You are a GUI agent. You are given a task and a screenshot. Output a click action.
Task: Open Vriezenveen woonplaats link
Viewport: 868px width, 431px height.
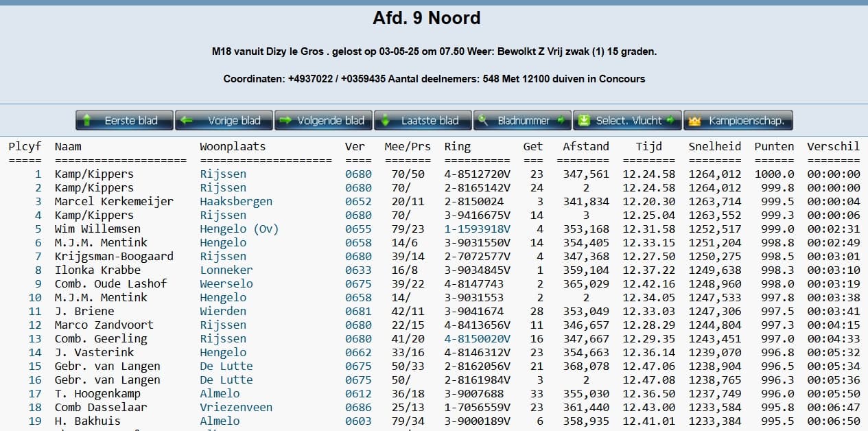236,408
